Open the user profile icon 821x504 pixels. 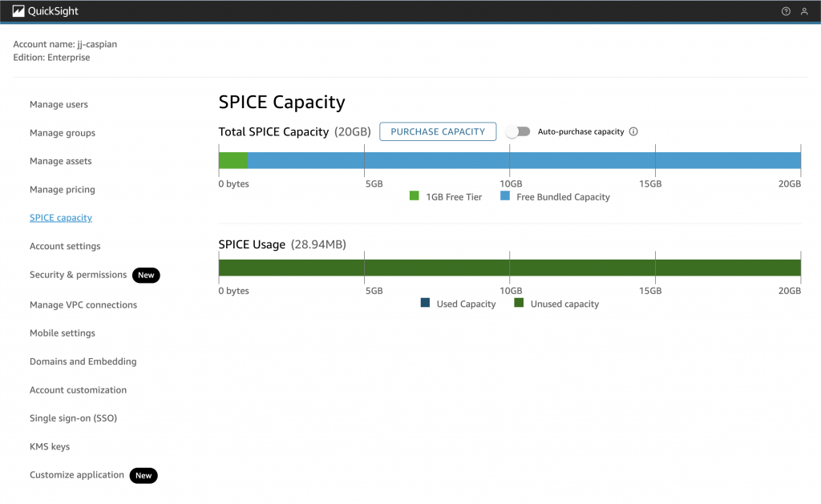coord(804,11)
